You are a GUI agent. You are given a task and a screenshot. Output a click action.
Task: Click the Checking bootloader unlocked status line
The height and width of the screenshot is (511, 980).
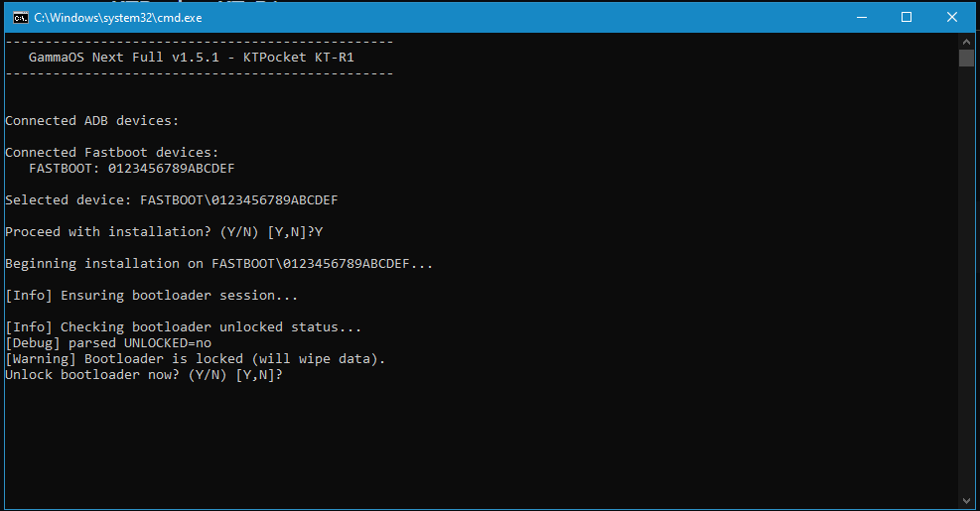click(183, 327)
